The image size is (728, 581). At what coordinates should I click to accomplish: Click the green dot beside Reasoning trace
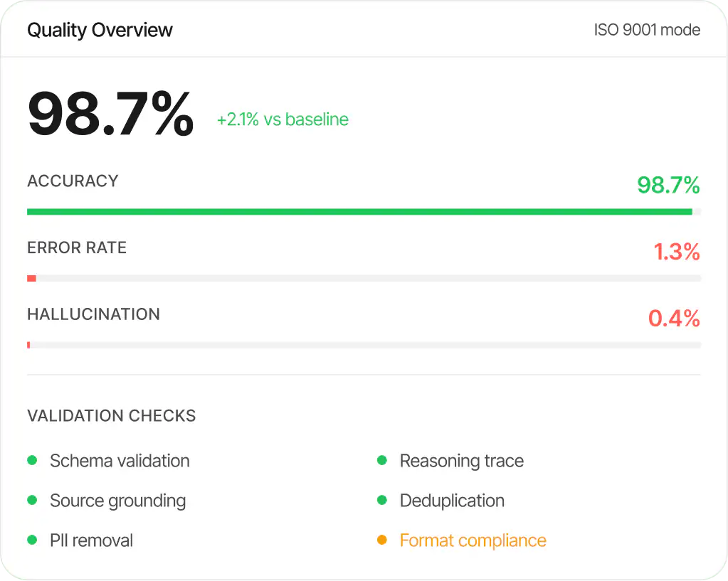pos(382,460)
